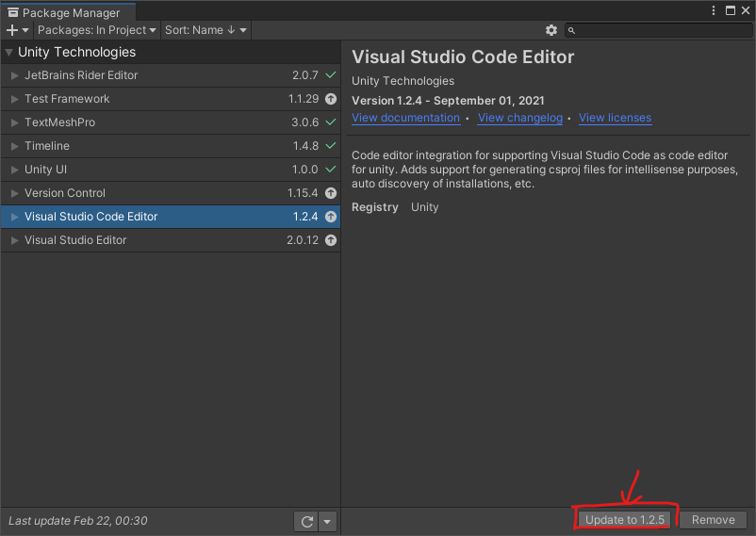
Task: Open the Package Manager settings gear
Action: 551,30
